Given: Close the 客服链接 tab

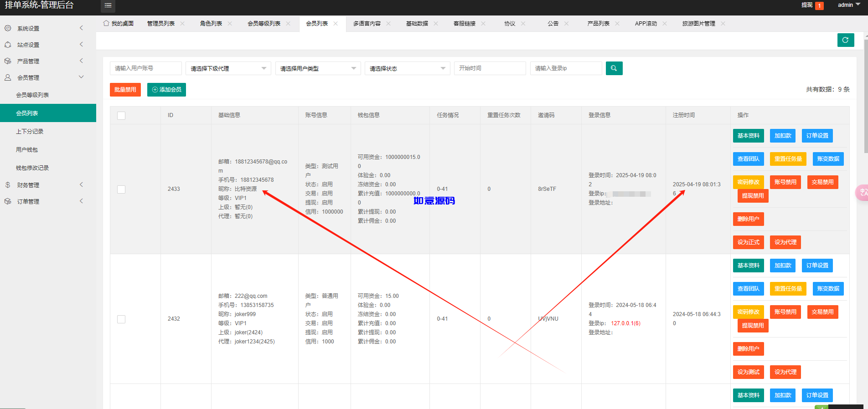Looking at the screenshot, I should pyautogui.click(x=483, y=24).
